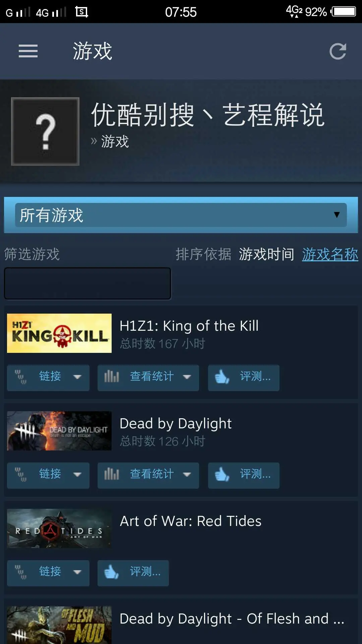Viewport: 362px width, 644px height.
Task: Open the hamburger navigation menu
Action: point(28,51)
